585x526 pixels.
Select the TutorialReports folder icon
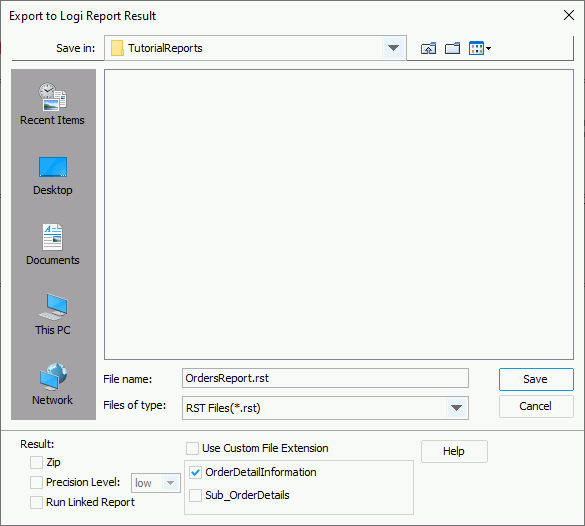click(117, 48)
